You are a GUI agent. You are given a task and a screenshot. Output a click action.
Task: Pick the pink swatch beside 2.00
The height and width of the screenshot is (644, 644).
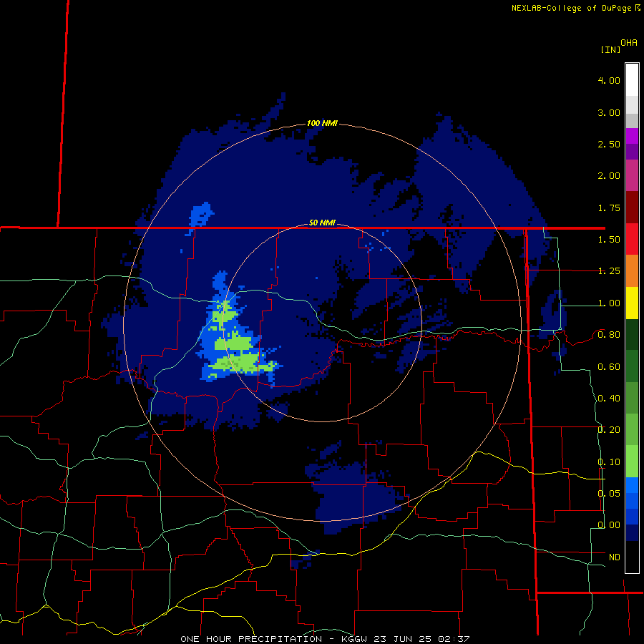pos(632,175)
